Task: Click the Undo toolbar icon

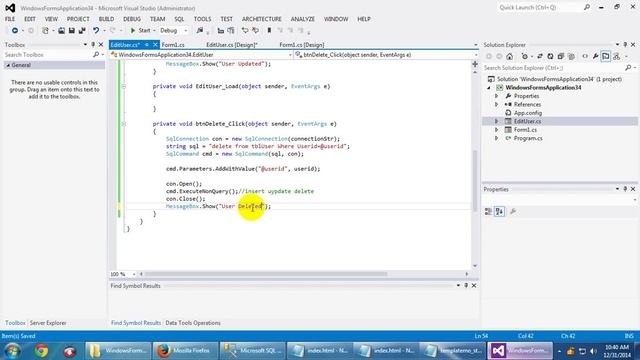Action: [96, 31]
